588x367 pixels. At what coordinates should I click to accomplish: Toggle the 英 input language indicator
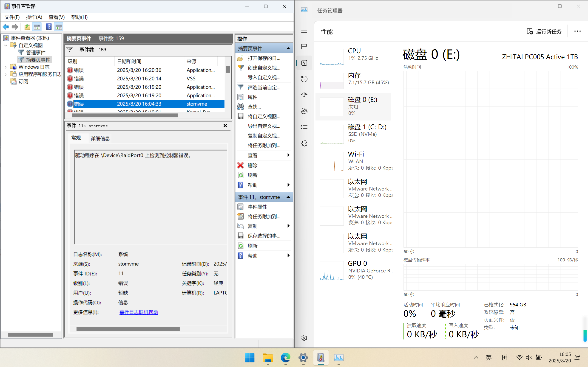click(489, 358)
